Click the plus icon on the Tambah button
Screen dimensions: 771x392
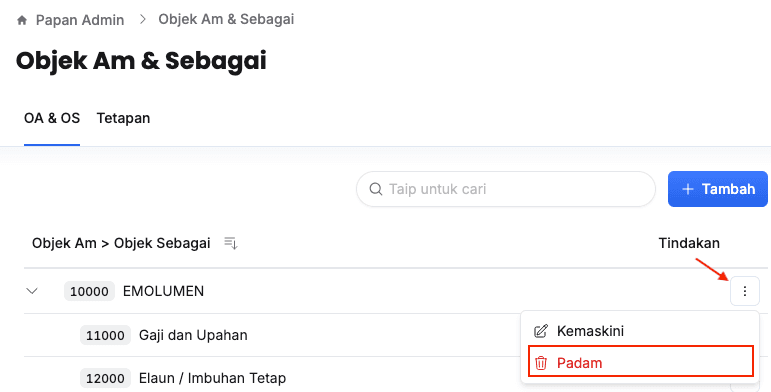tap(688, 189)
